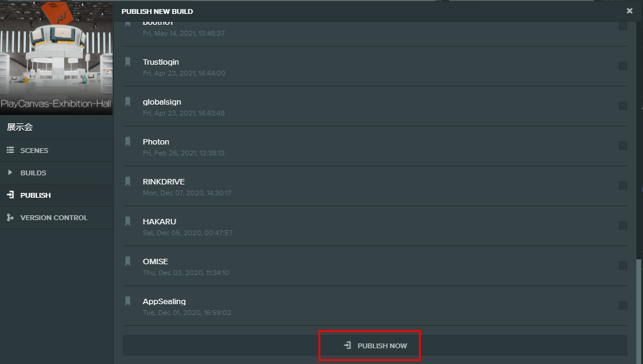
Task: Click the bookmark icon next to HAKARU
Action: coord(128,221)
